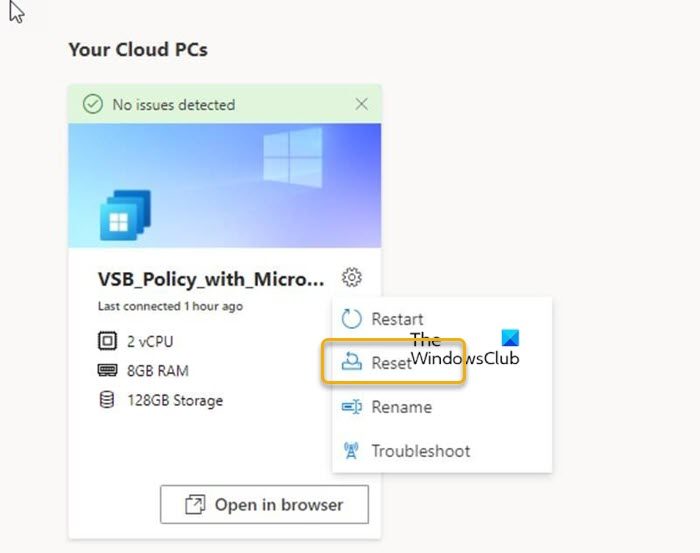The height and width of the screenshot is (553, 700).
Task: Choose Reset in the context menu
Action: [x=390, y=362]
